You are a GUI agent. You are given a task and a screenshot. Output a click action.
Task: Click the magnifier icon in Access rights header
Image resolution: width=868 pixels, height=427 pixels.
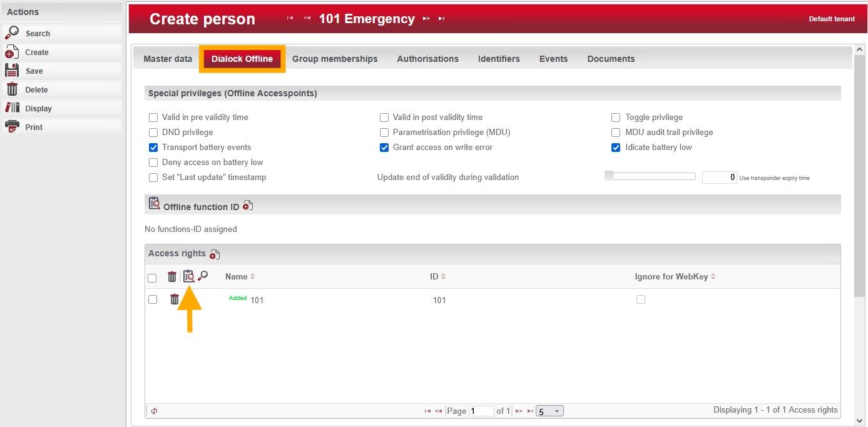203,276
